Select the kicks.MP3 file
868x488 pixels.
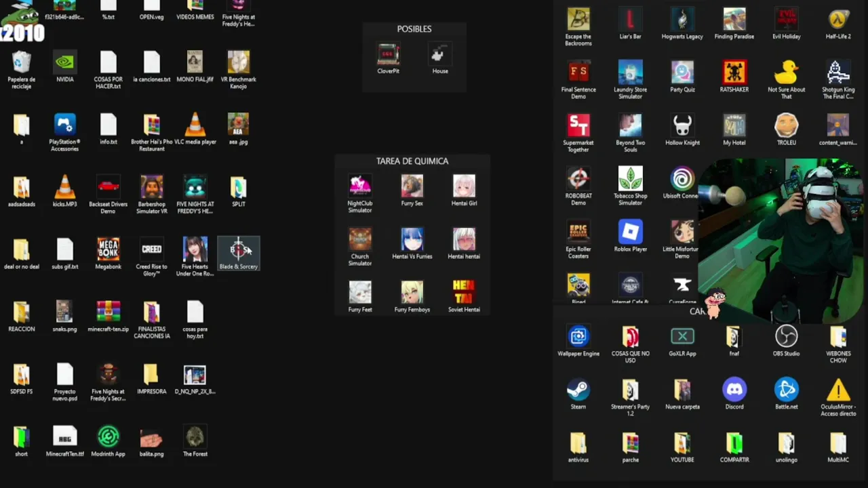tap(65, 187)
